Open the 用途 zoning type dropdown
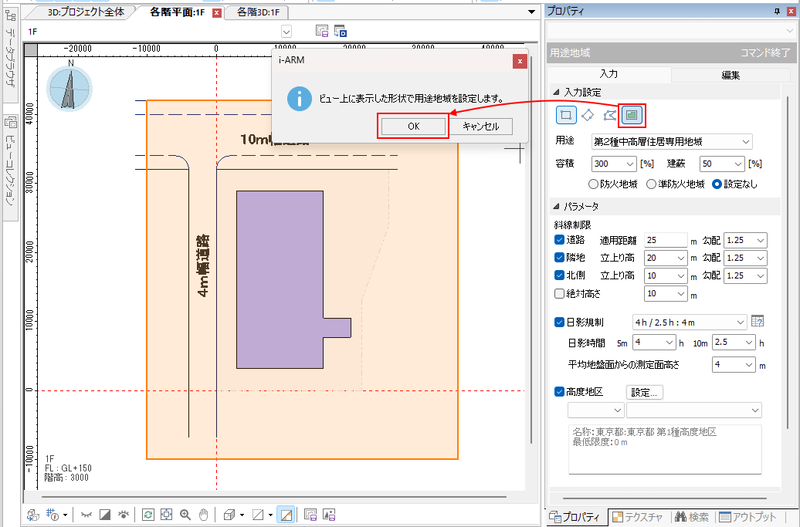 click(671, 141)
